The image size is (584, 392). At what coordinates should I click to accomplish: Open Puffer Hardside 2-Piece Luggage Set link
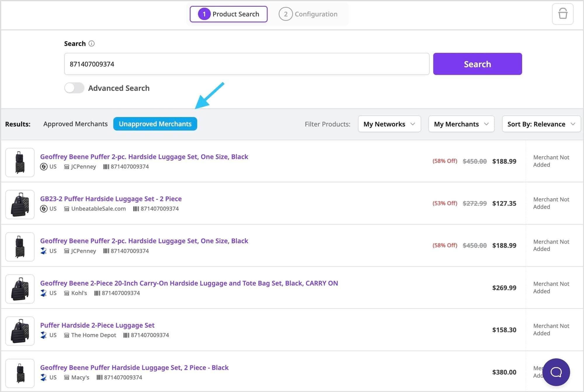click(x=97, y=325)
